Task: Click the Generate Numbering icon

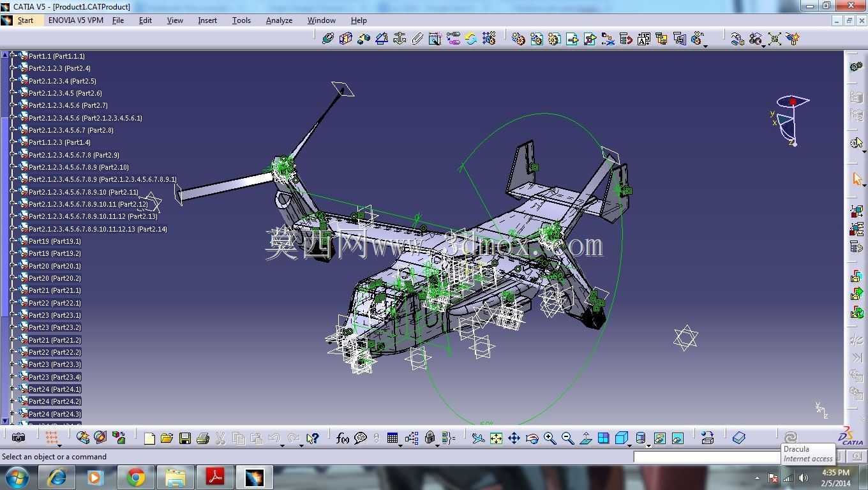Action: 643,39
